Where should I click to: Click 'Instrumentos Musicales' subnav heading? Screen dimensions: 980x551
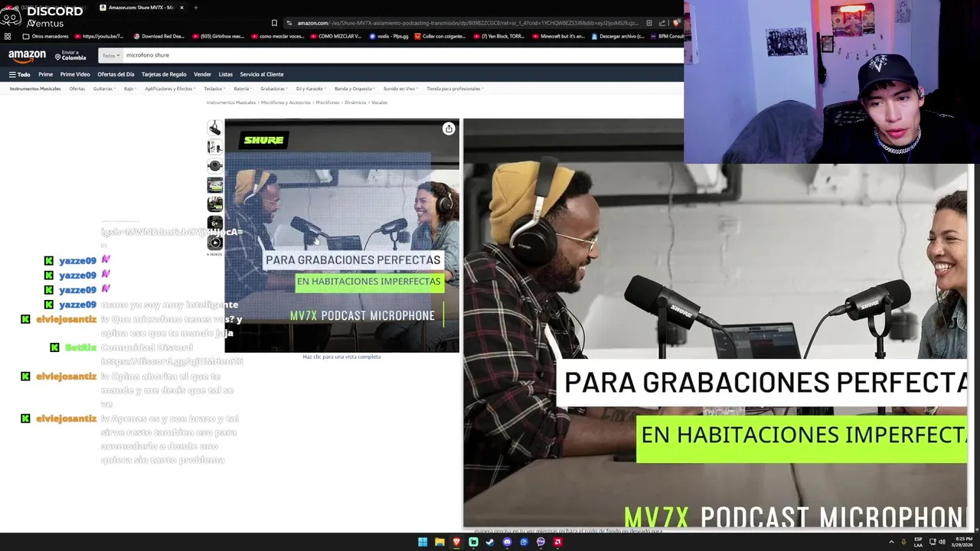click(35, 89)
